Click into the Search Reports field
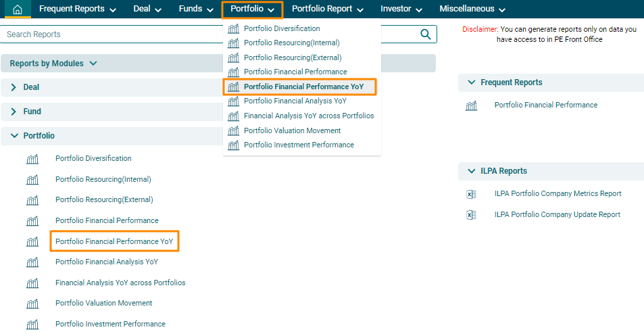Viewport: 644px width, 336px height. pos(203,34)
